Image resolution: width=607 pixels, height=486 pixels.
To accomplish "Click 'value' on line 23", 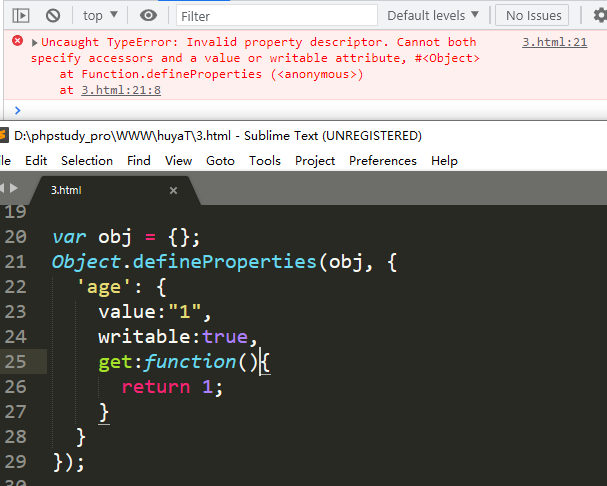I will click(x=127, y=312).
